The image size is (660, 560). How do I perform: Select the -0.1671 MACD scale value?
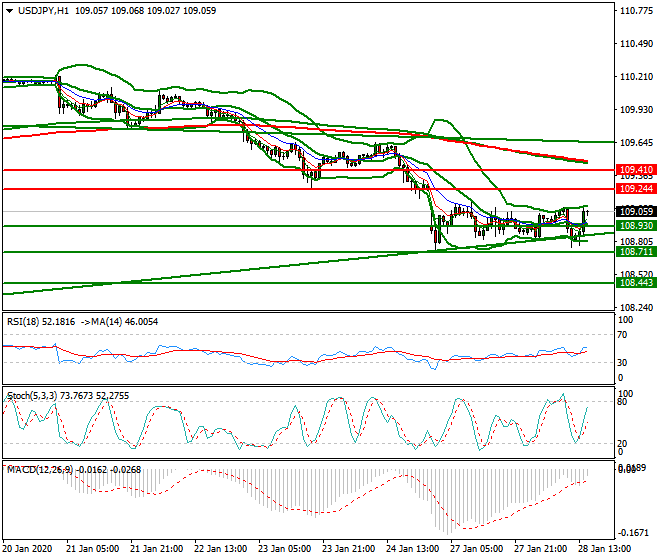pos(634,533)
